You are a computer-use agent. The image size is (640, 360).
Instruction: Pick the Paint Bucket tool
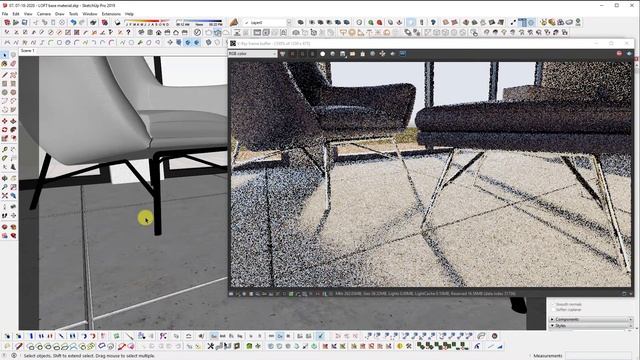(x=4, y=64)
